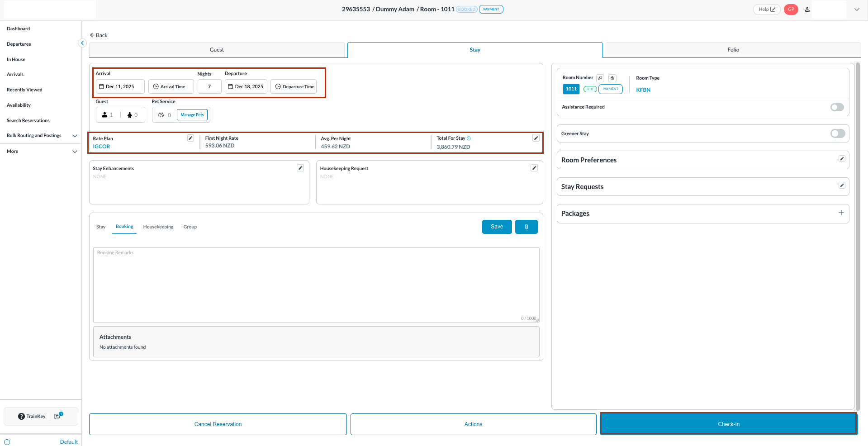Click the room lock icon beside Room Number
Viewport: 868px width, 446px height.
[612, 78]
